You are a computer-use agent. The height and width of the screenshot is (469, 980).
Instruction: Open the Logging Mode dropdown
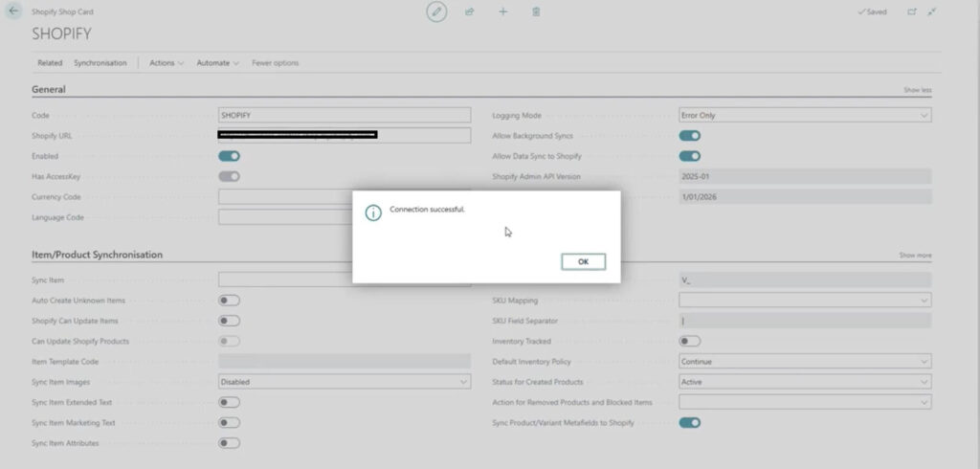tap(805, 116)
